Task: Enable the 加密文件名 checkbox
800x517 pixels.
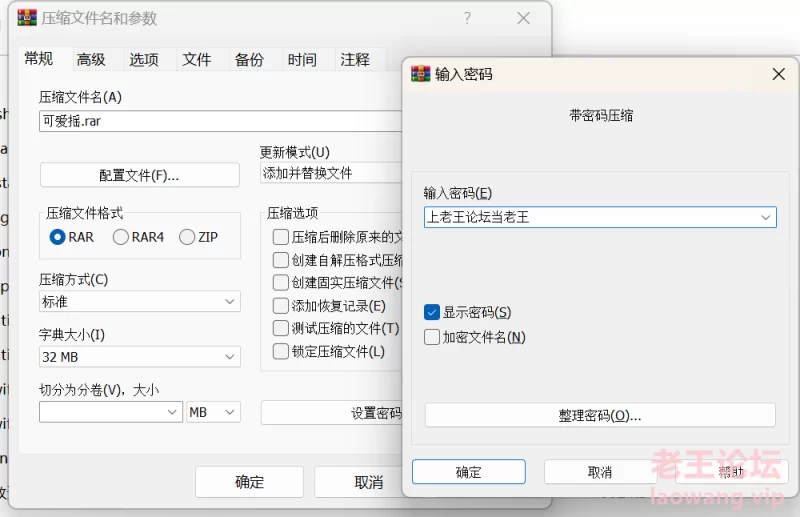Action: click(x=432, y=337)
